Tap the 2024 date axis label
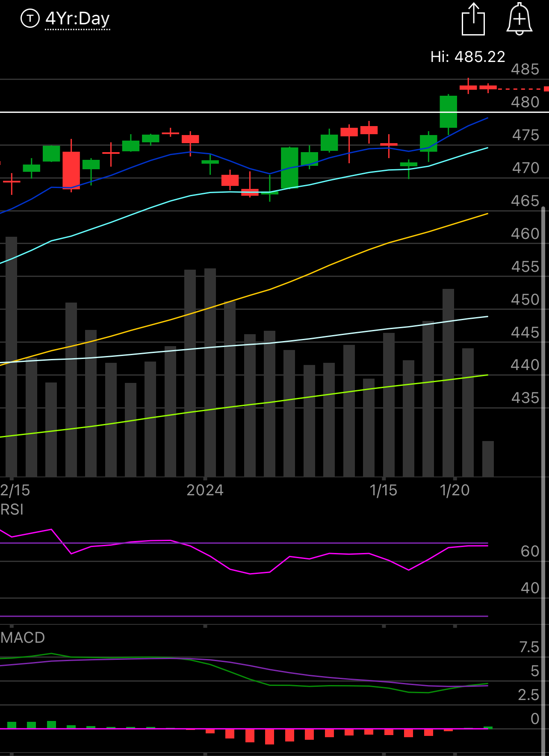 coord(205,490)
